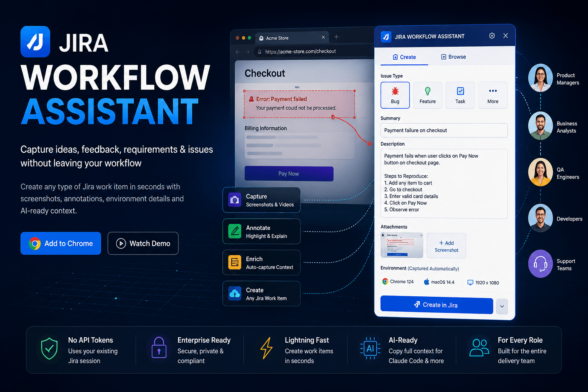Click the acme-store.com/checkout address bar

click(x=314, y=51)
